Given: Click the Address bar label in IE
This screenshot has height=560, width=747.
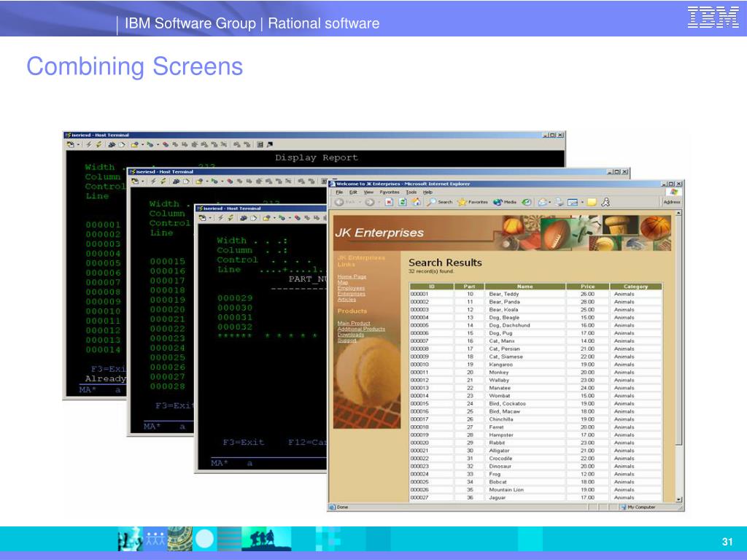Looking at the screenshot, I should tap(672, 203).
